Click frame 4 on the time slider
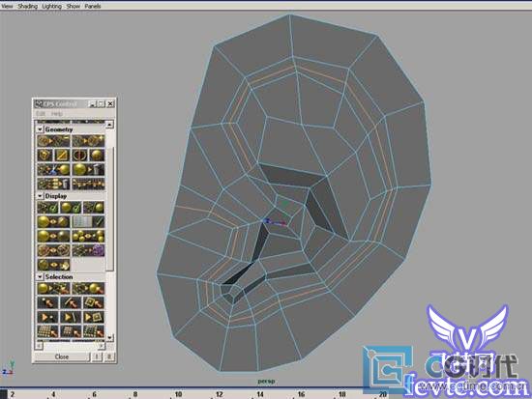532x399 pixels. coord(53,394)
